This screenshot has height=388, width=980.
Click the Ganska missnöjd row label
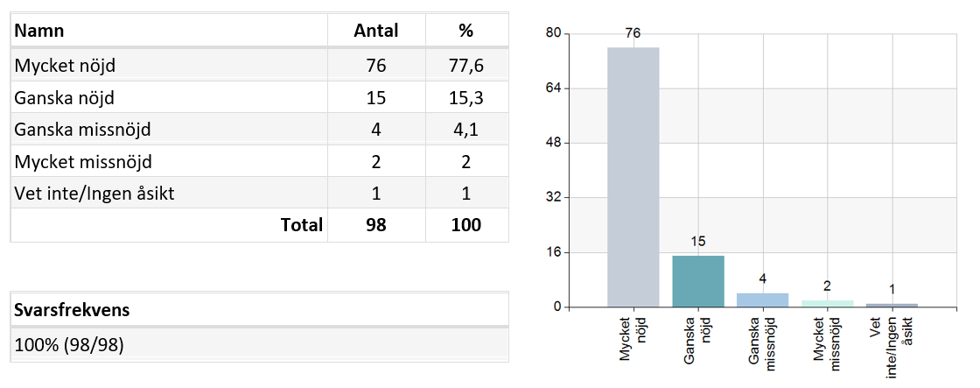click(x=82, y=130)
